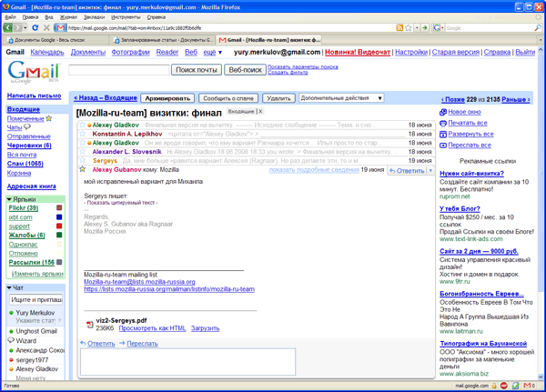This screenshot has height=392, width=546.
Task: Click the Загрузить attachment link
Action: [x=205, y=328]
